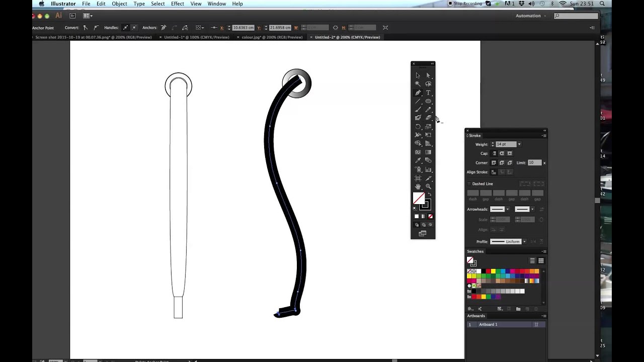Select the Rotate tool

click(x=418, y=127)
